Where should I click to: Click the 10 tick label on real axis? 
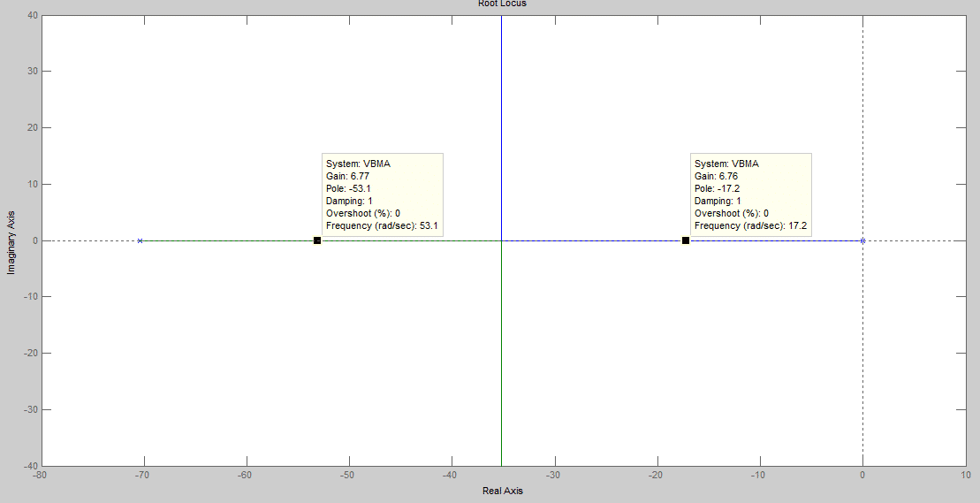point(964,475)
